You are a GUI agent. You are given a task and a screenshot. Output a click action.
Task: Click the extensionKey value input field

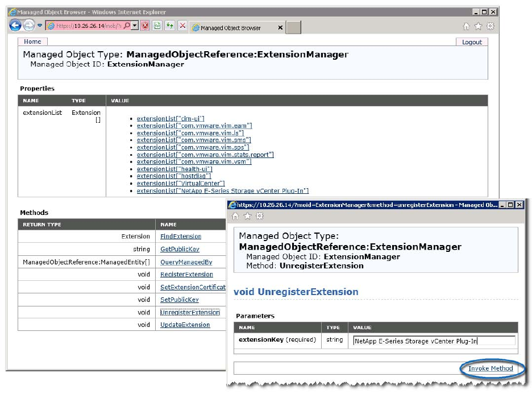click(x=434, y=341)
